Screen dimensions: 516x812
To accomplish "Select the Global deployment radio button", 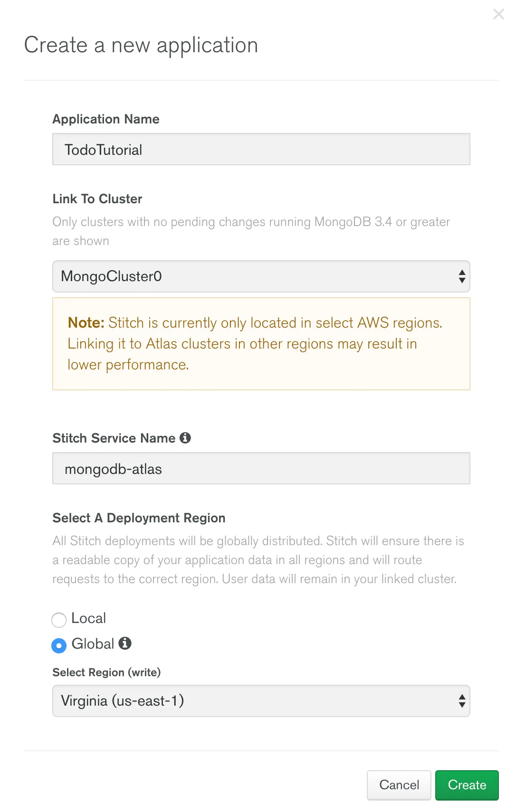I will tap(58, 645).
